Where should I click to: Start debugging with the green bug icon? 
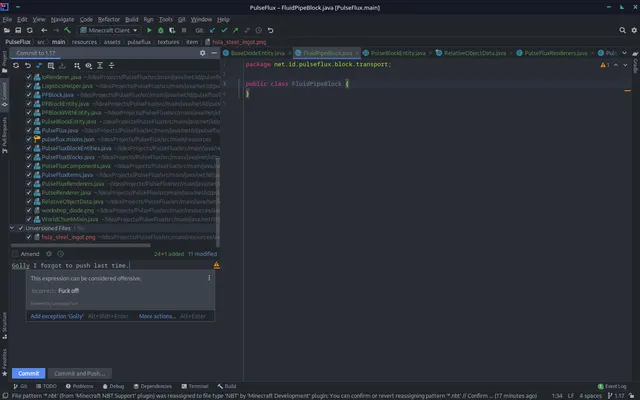click(161, 30)
